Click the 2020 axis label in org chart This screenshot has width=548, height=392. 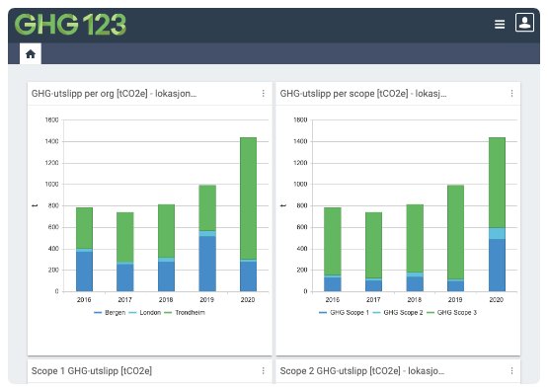coord(248,300)
